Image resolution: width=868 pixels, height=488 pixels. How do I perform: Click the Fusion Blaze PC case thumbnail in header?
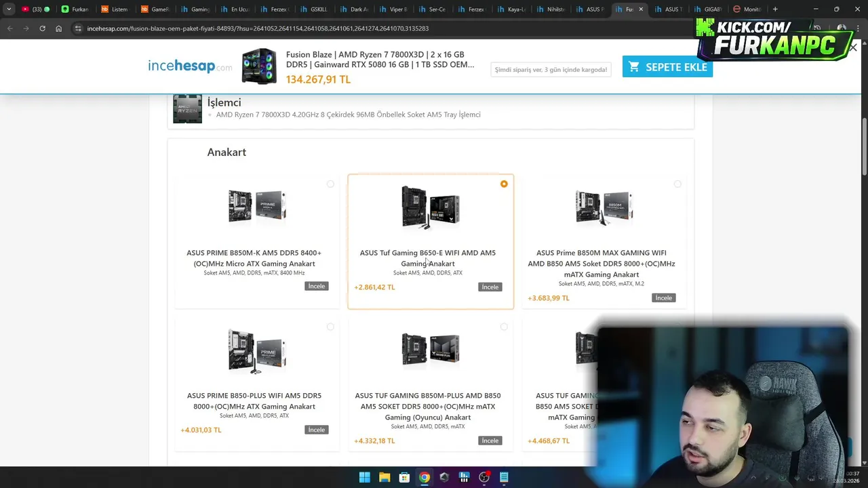(259, 66)
